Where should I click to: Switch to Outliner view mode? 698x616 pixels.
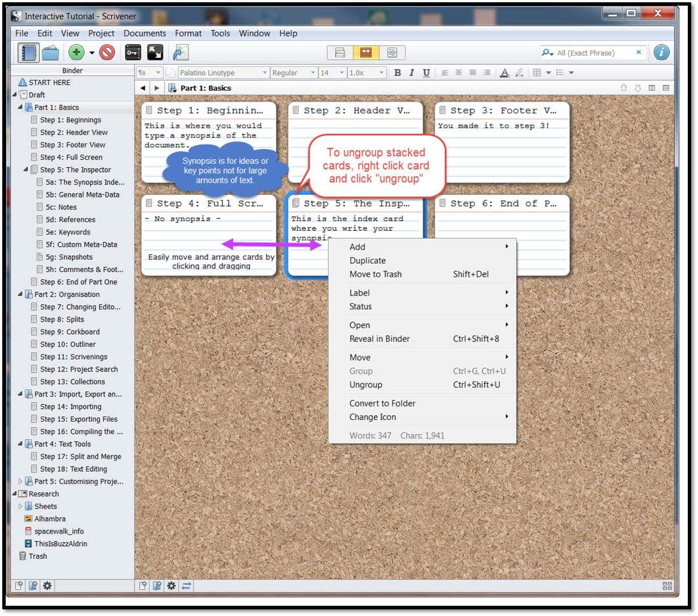click(392, 53)
